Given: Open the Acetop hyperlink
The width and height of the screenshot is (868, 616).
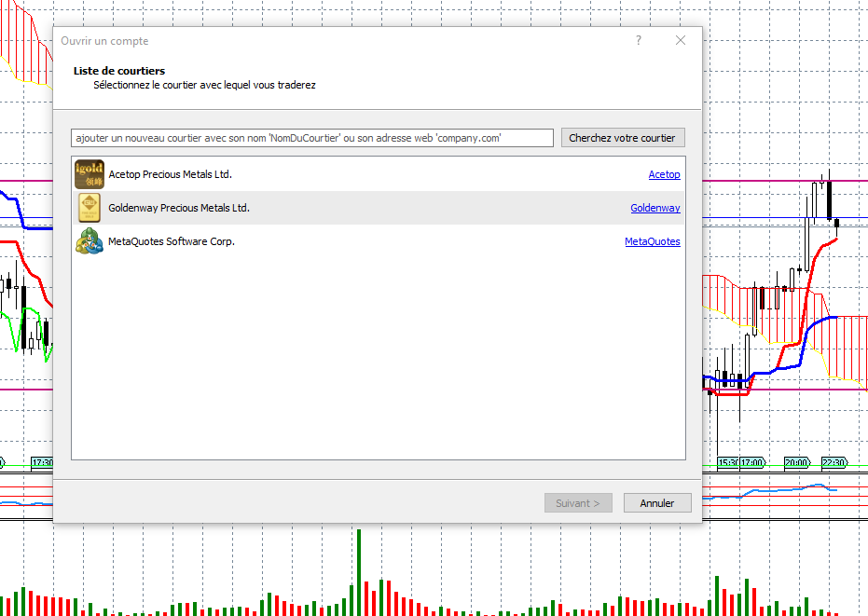Looking at the screenshot, I should 664,174.
